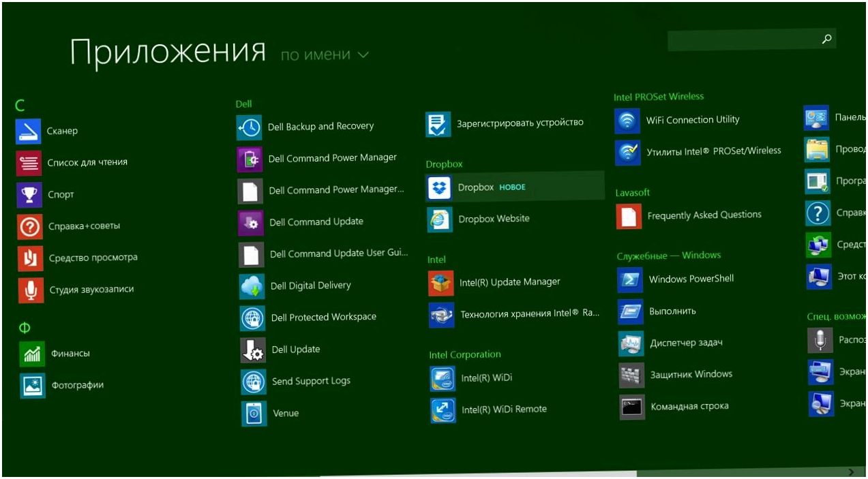
Task: Launch the Dropbox app icon
Action: pos(440,187)
